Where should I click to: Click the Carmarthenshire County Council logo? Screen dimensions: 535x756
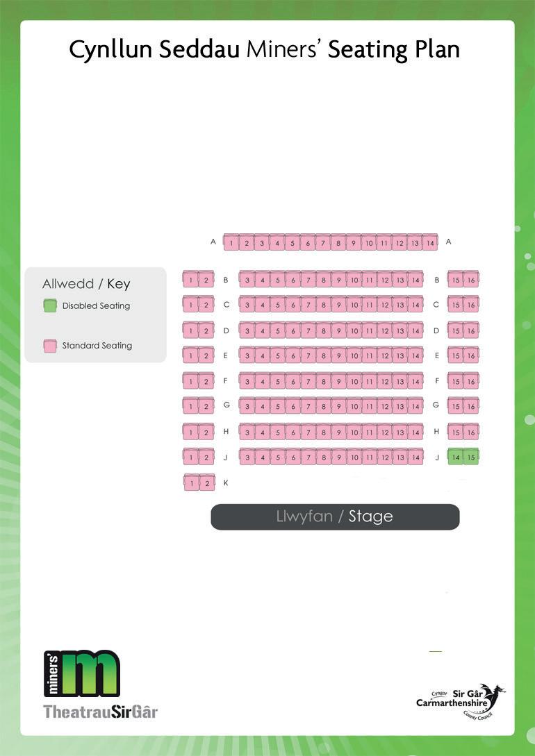pos(461,702)
